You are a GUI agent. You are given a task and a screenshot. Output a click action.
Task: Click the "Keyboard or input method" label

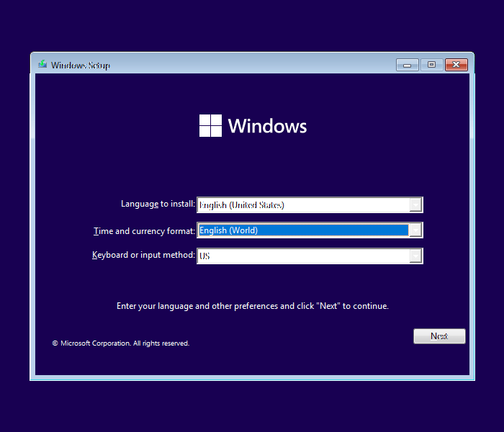pyautogui.click(x=143, y=255)
